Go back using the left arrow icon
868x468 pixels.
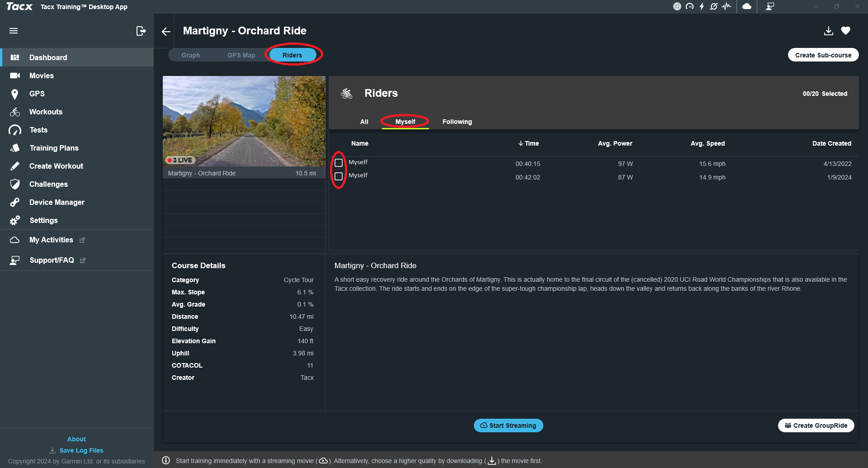coord(166,31)
